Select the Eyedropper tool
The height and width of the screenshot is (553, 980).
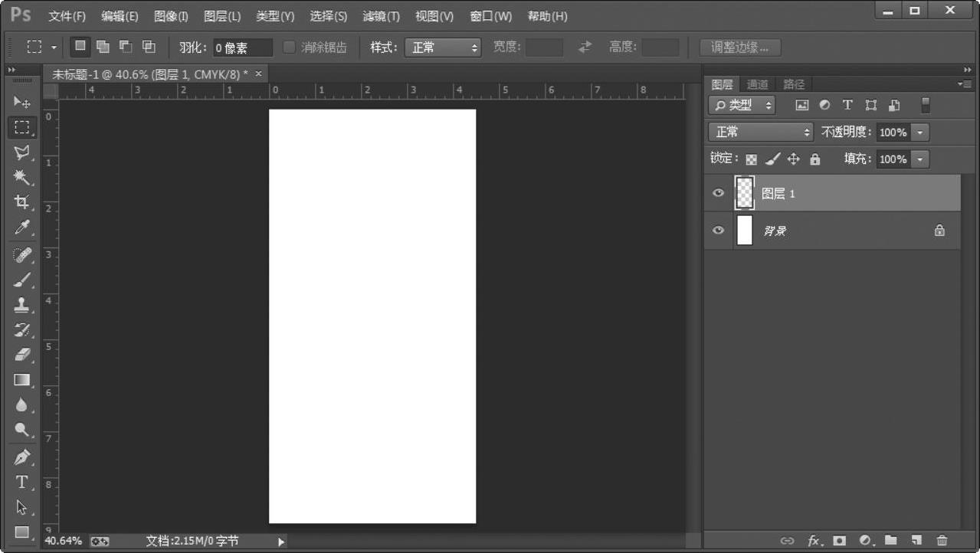22,228
